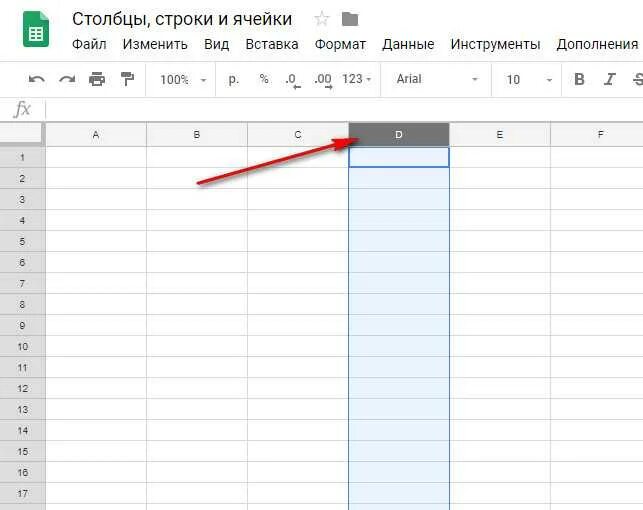Click into the formula bar
This screenshot has width=643, height=510.
(x=344, y=110)
